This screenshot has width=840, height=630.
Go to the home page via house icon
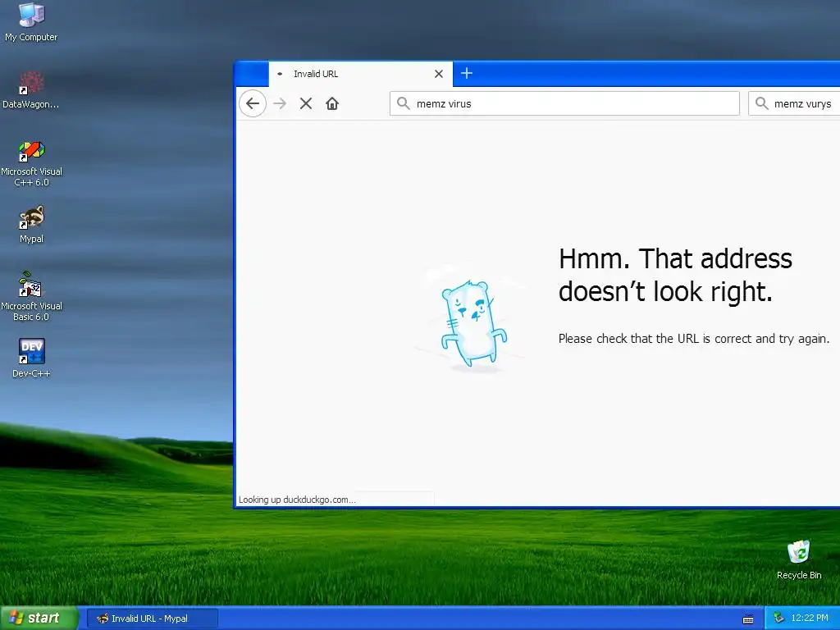tap(332, 103)
